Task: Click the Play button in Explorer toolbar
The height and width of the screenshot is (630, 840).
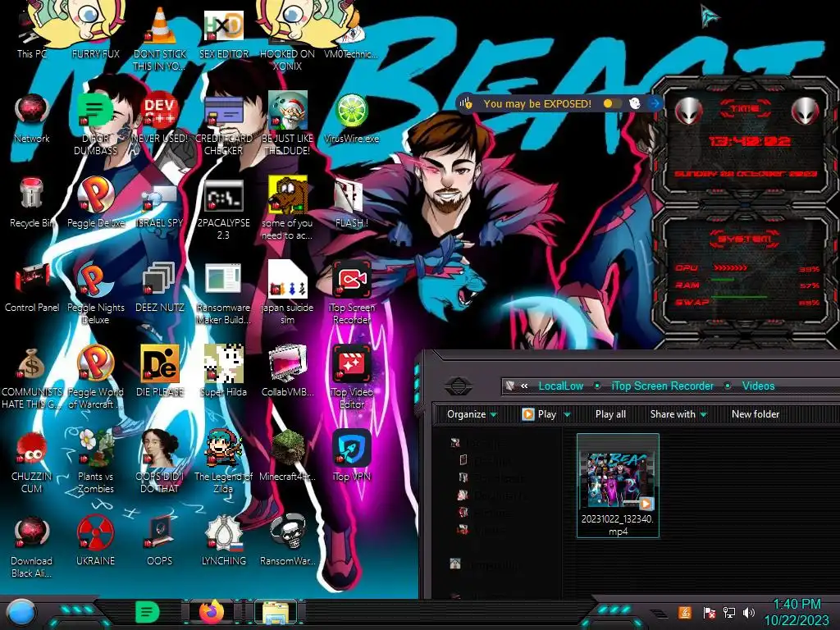Action: point(540,414)
